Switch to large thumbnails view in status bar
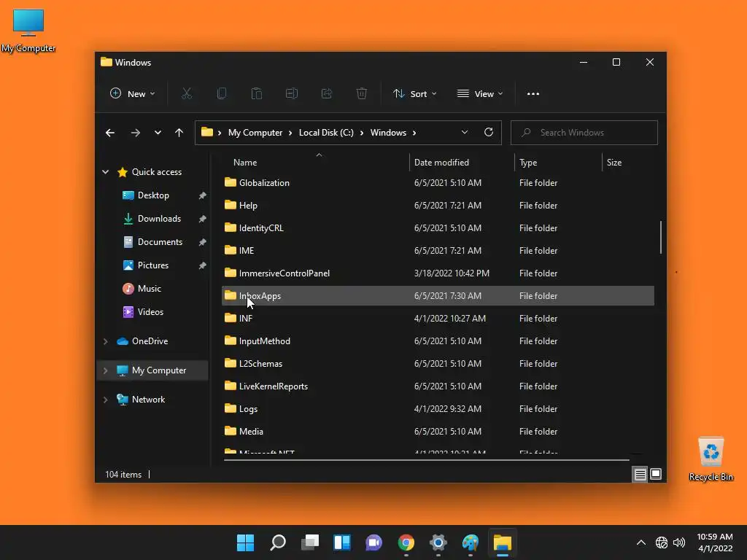Screen dimensions: 747x560 tap(656, 474)
